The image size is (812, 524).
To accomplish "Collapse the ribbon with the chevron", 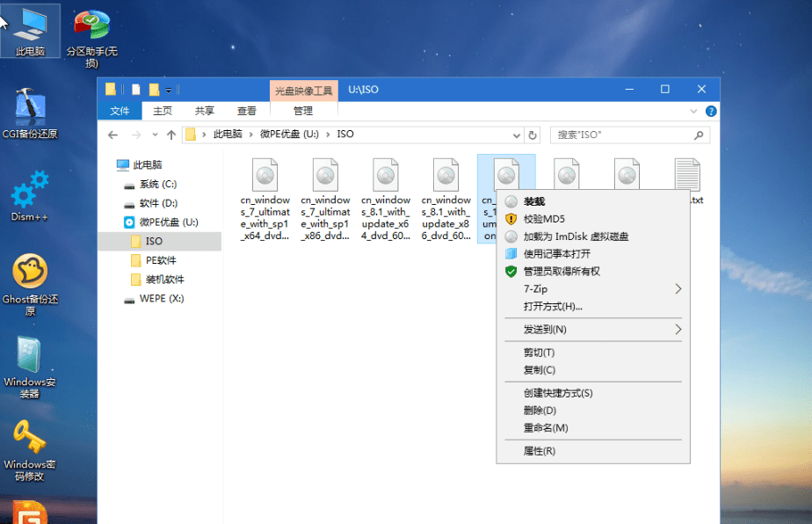I will [x=693, y=112].
